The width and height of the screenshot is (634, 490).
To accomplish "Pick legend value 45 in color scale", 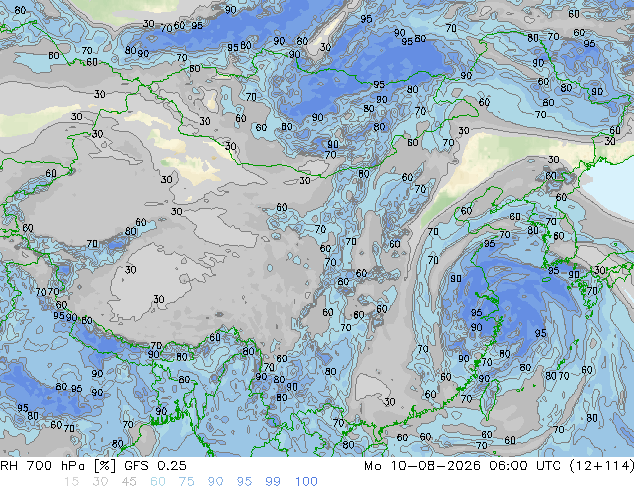I will pyautogui.click(x=129, y=482).
